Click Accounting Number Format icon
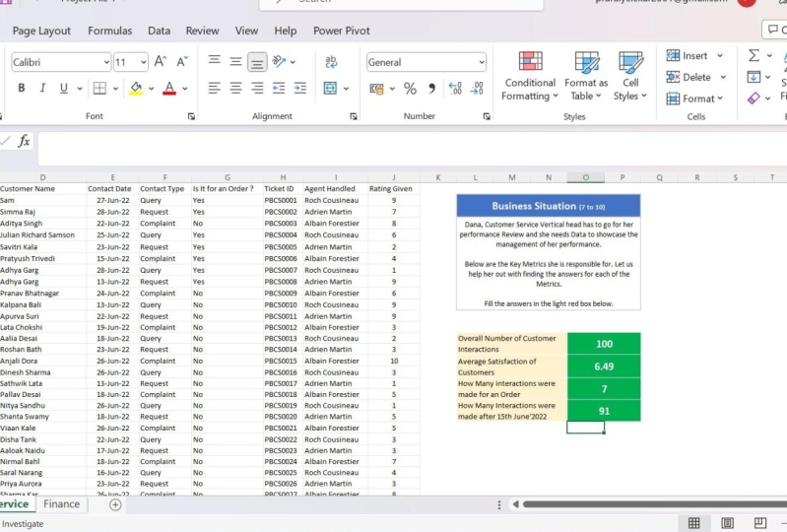Image resolution: width=787 pixels, height=532 pixels. pyautogui.click(x=376, y=89)
